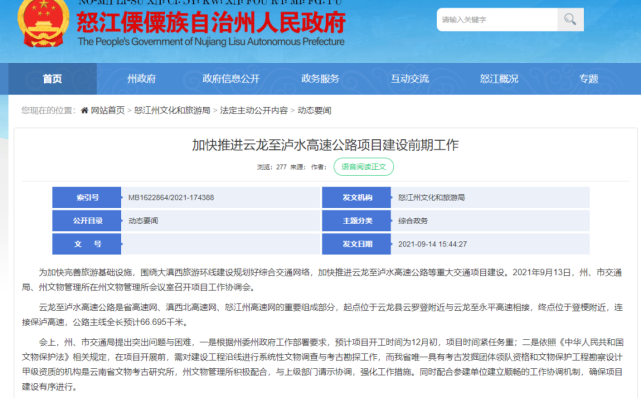
Task: Open the 首页 navigation tab
Action: (x=52, y=79)
